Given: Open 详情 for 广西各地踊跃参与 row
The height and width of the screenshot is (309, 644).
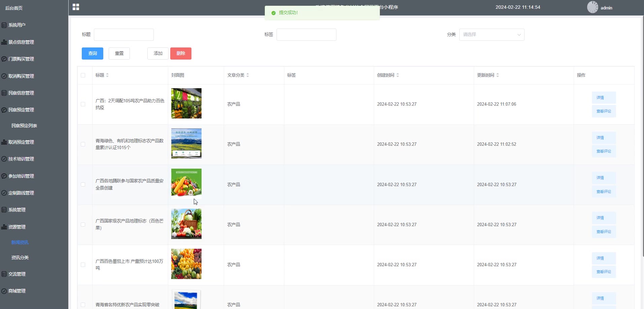Looking at the screenshot, I should tap(604, 178).
